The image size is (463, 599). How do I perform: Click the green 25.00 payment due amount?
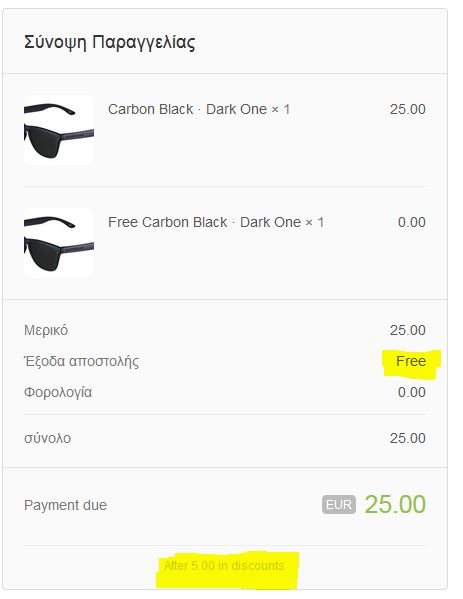395,504
